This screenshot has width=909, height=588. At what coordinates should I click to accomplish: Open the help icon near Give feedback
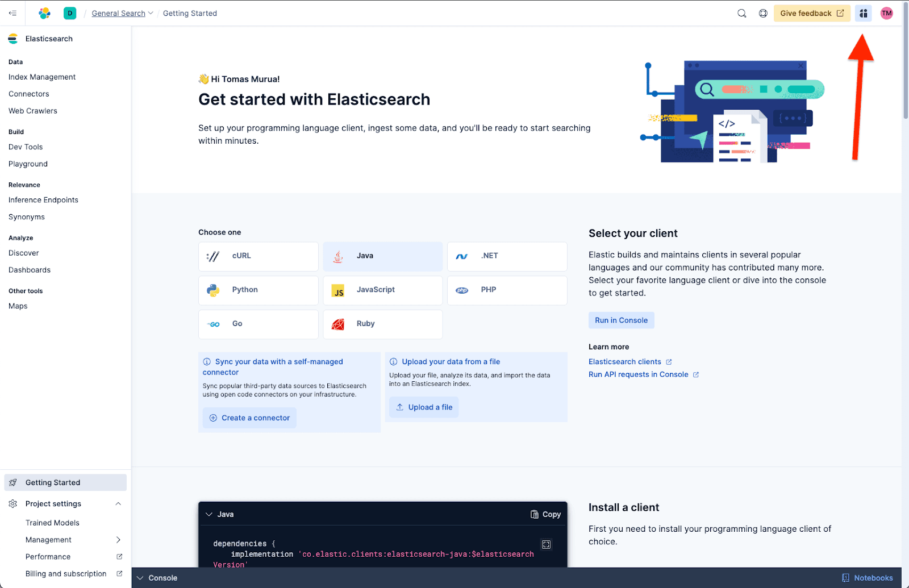[763, 12]
